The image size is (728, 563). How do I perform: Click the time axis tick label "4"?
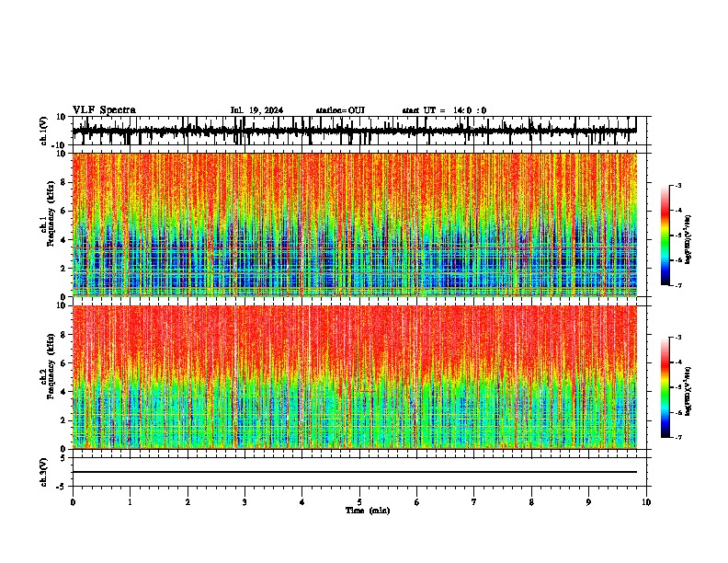[x=301, y=502]
